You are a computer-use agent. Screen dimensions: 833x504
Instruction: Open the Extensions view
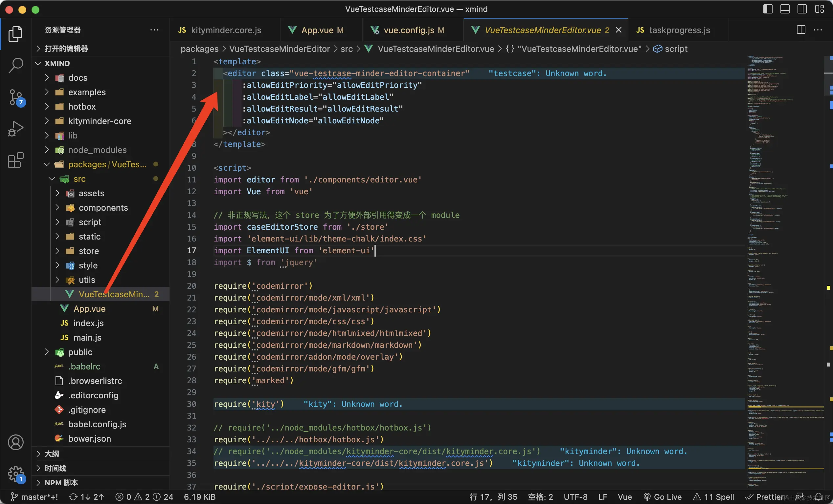click(x=15, y=160)
